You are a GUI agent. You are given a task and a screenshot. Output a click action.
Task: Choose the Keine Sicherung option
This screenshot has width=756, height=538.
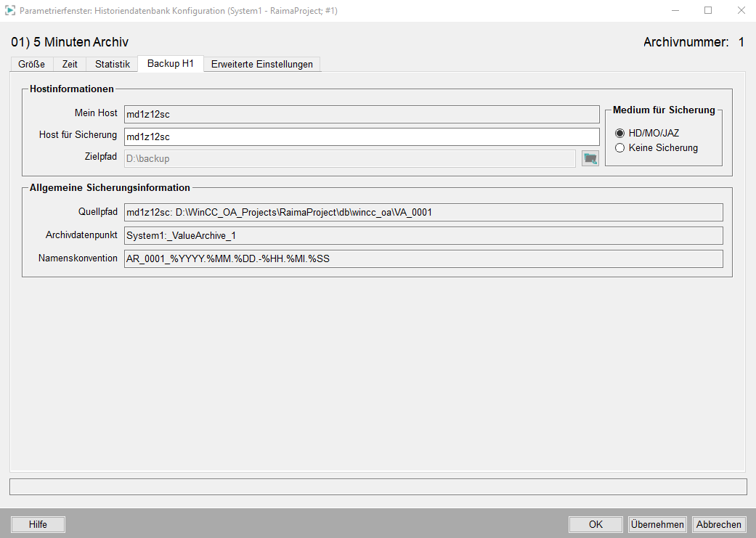click(x=620, y=148)
